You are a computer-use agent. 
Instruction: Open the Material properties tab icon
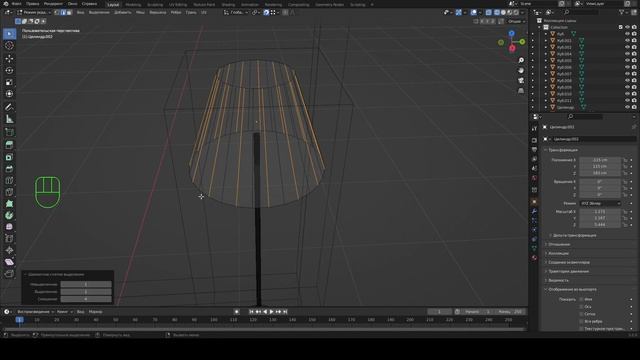tap(534, 258)
